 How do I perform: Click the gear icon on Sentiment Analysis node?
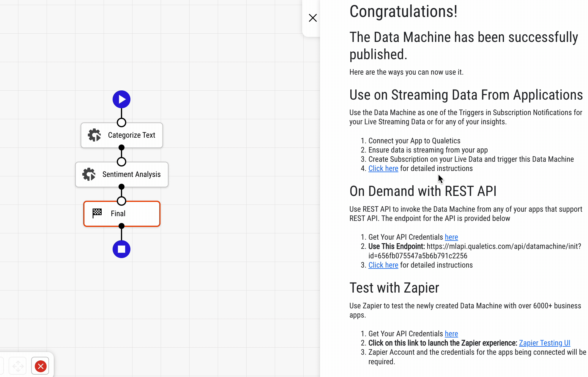coord(89,174)
